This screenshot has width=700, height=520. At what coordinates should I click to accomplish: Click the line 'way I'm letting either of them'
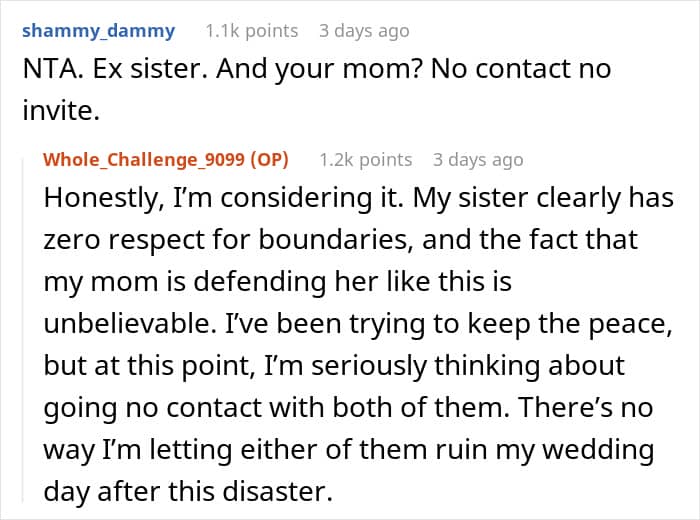[x=349, y=450]
